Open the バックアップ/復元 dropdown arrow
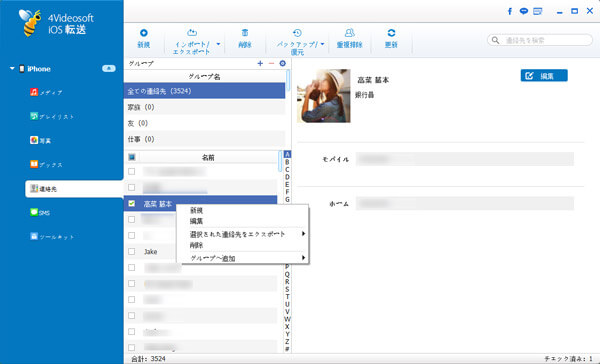Viewport: 600px width, 364px height. (x=322, y=44)
